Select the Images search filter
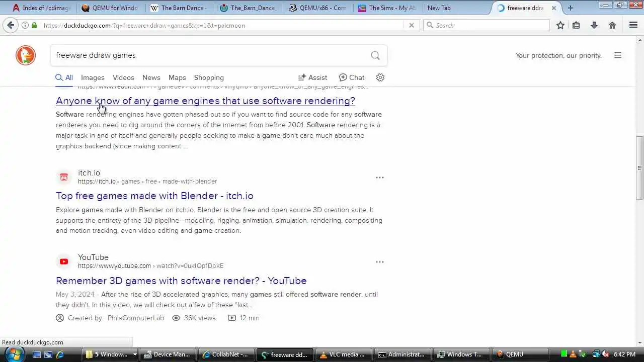Viewport: 644px width, 362px height. tap(93, 77)
